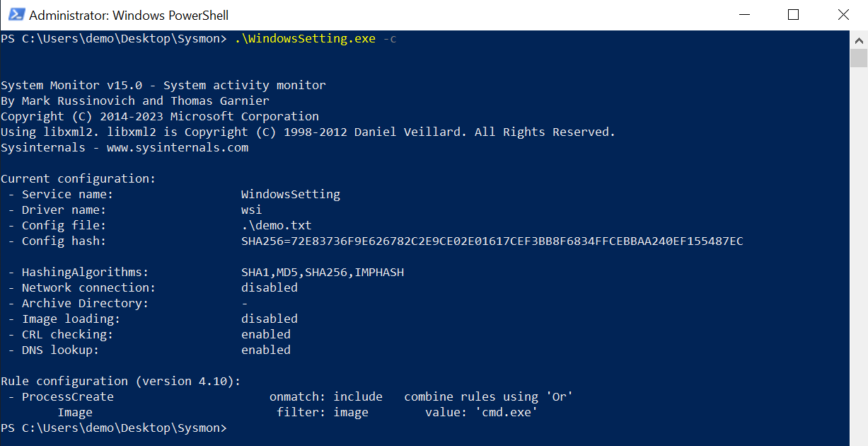Click the title text Administrator: Windows PowerShell
The height and width of the screenshot is (446, 868).
pos(129,15)
